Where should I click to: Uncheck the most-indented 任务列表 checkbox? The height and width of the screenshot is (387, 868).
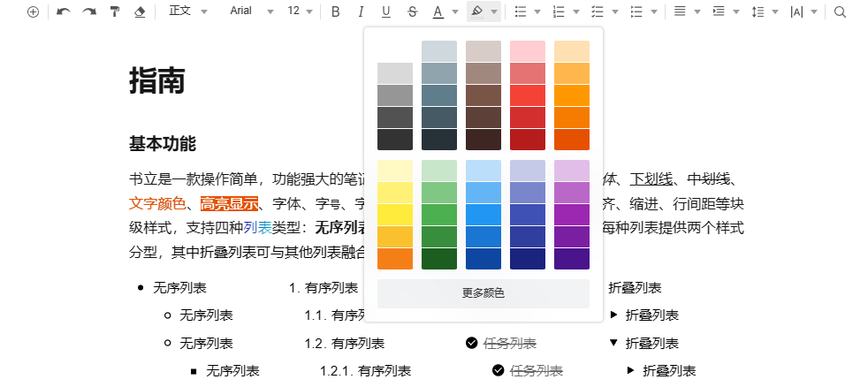[499, 370]
